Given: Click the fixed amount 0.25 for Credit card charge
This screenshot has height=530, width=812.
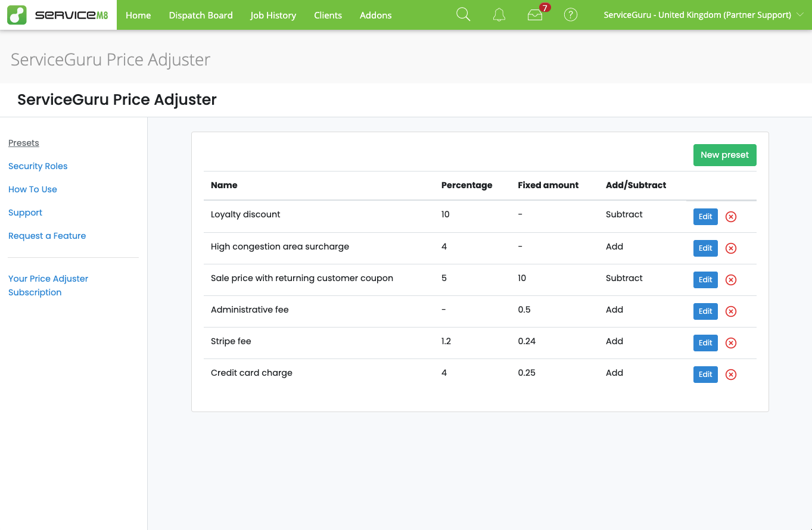Looking at the screenshot, I should pos(527,373).
